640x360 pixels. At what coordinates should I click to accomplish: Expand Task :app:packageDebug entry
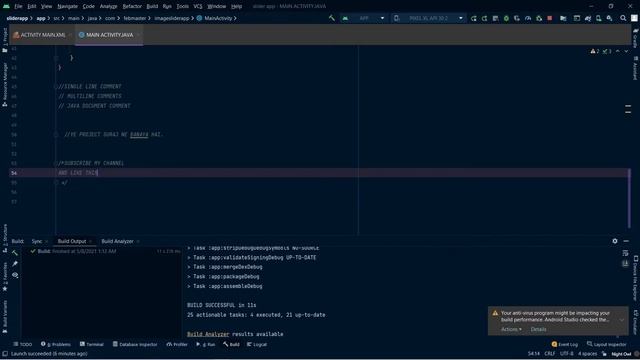pyautogui.click(x=223, y=277)
